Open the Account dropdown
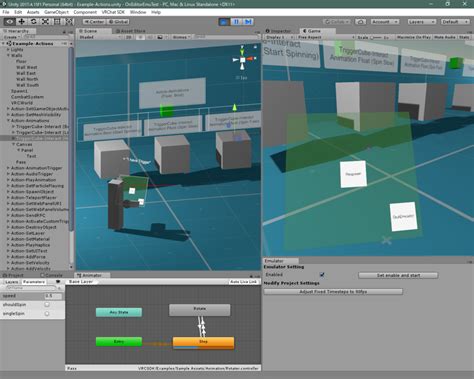474x379 pixels. tap(385, 22)
